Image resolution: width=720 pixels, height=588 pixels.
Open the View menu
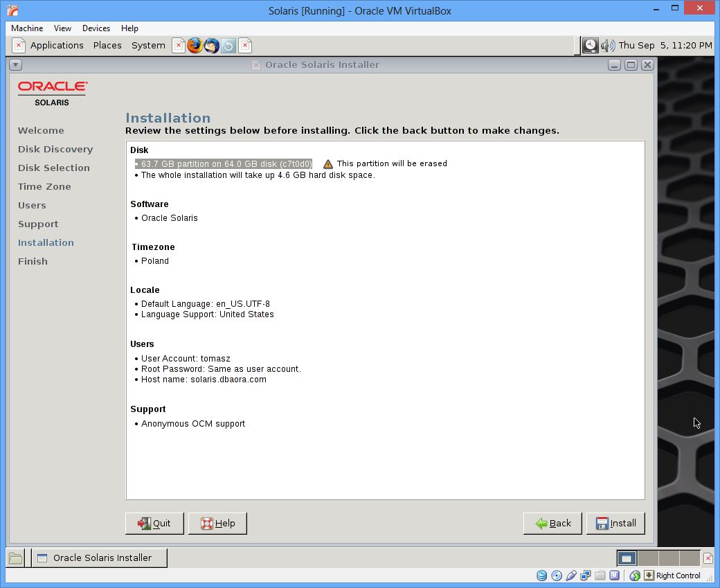pyautogui.click(x=62, y=28)
